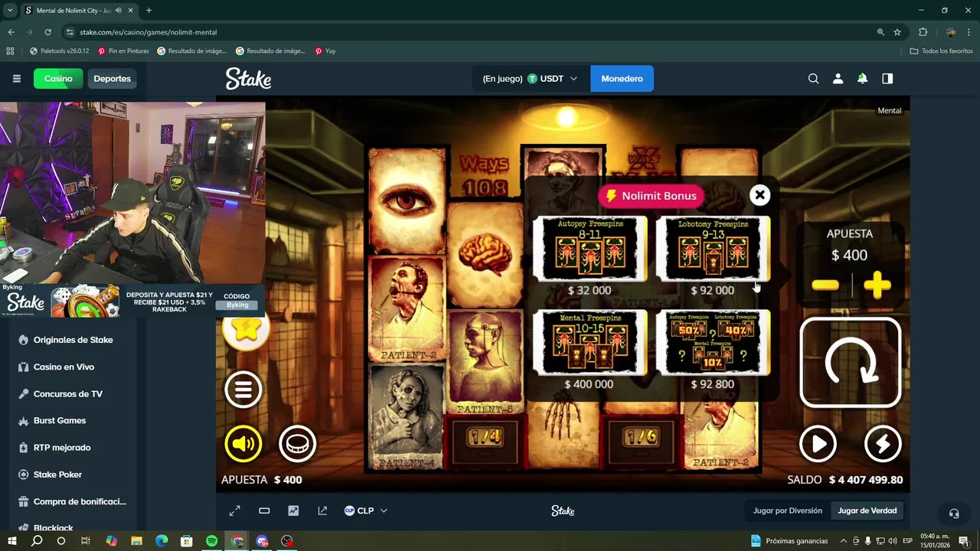Open a new browser tab
The image size is (980, 551).
pos(149,11)
